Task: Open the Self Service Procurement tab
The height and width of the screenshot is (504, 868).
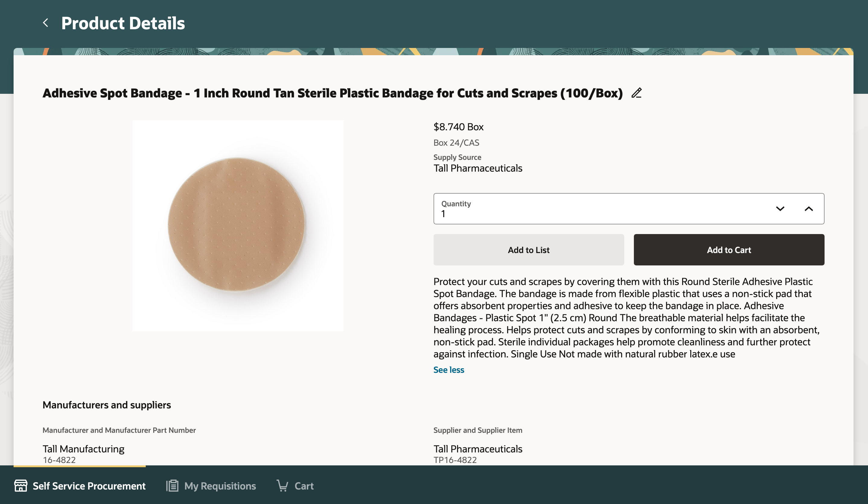Action: point(88,486)
